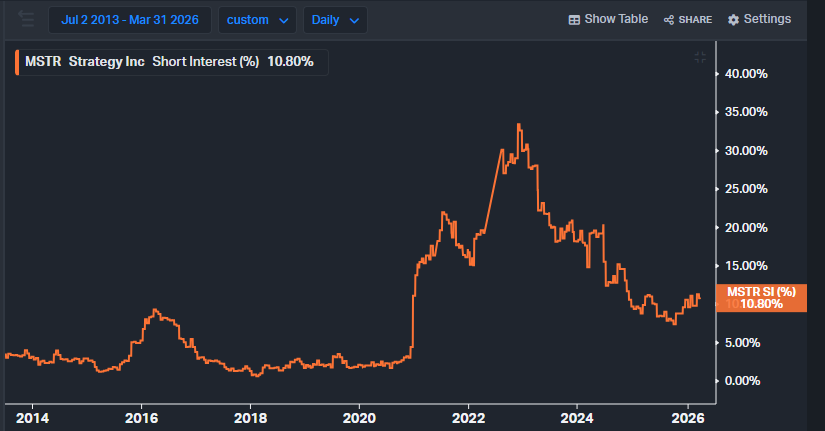Open the Settings gear
Image resolution: width=825 pixels, height=431 pixels.
[x=759, y=19]
